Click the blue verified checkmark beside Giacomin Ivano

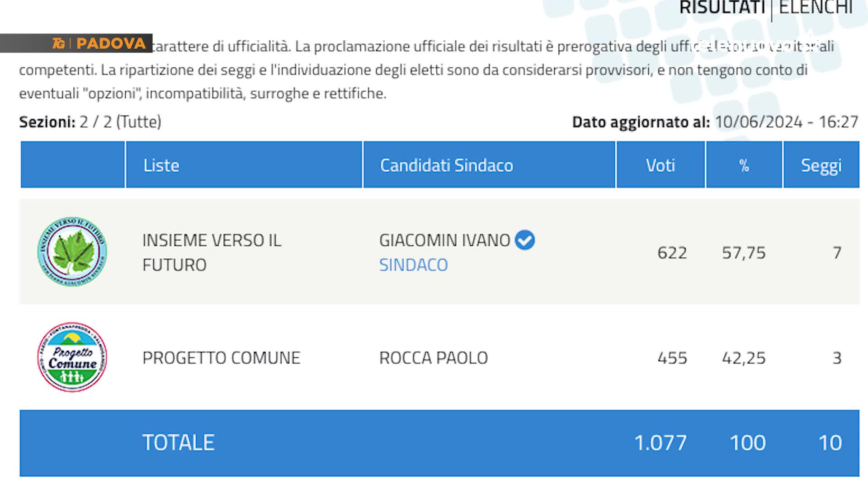tap(525, 240)
